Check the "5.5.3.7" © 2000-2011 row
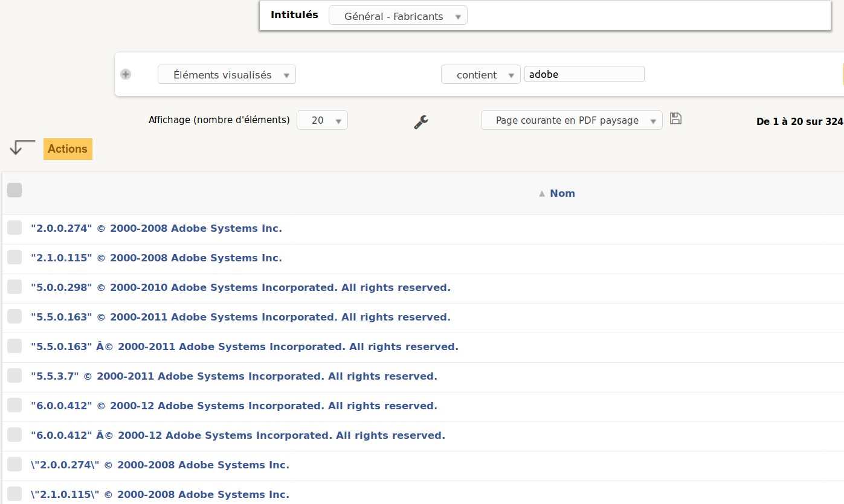The height and width of the screenshot is (504, 844). (14, 375)
